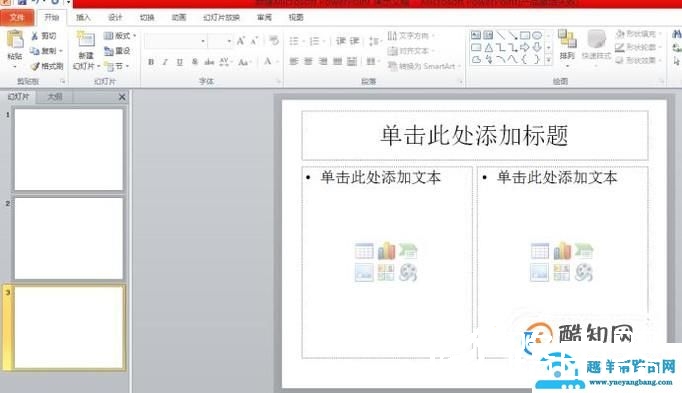The height and width of the screenshot is (393, 682).
Task: Toggle Justify text alignment
Action: 338,62
